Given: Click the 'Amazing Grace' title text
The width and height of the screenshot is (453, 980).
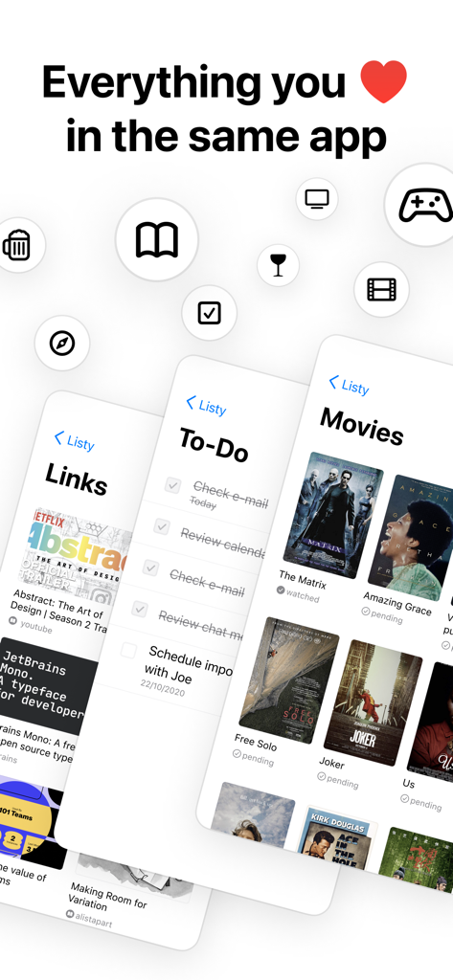Looking at the screenshot, I should 397,604.
